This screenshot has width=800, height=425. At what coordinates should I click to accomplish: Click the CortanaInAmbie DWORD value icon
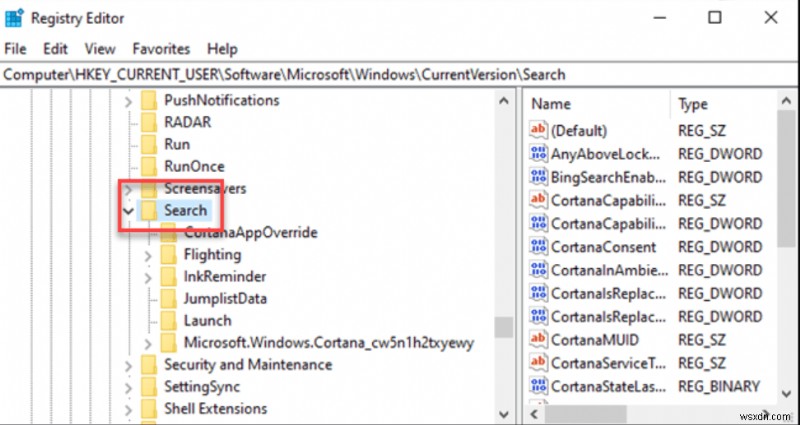click(x=538, y=270)
